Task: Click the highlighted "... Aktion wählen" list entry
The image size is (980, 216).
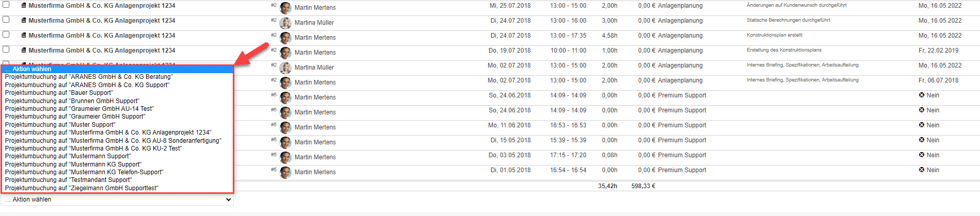Action: point(32,69)
